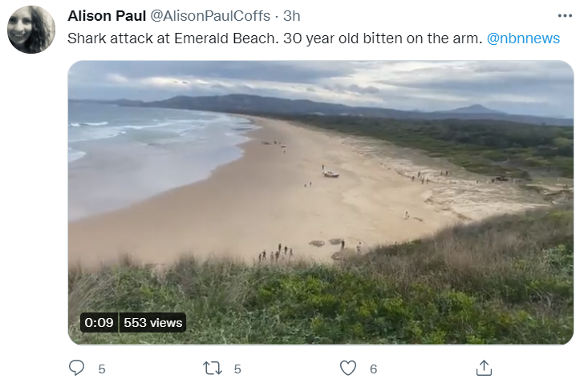
Task: Click the tweet text about Emerald Beach
Action: click(x=274, y=38)
